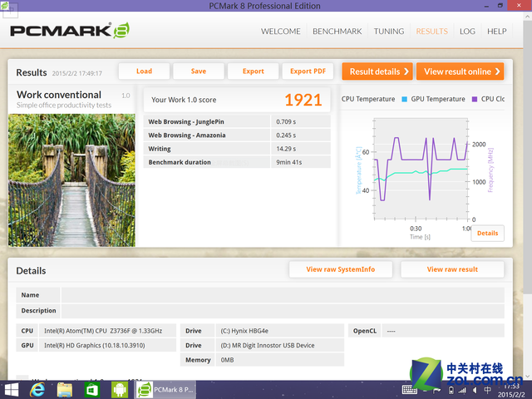The height and width of the screenshot is (399, 532).
Task: Open File Explorer from taskbar
Action: (65, 390)
